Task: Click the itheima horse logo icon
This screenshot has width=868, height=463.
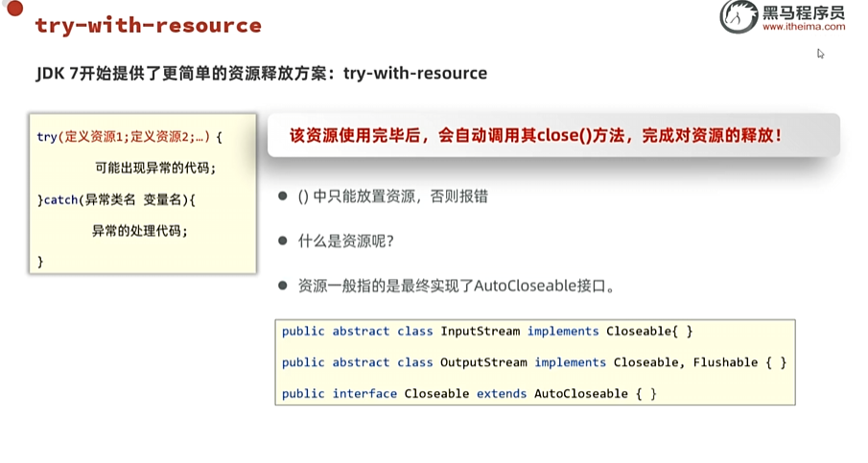Action: (739, 16)
